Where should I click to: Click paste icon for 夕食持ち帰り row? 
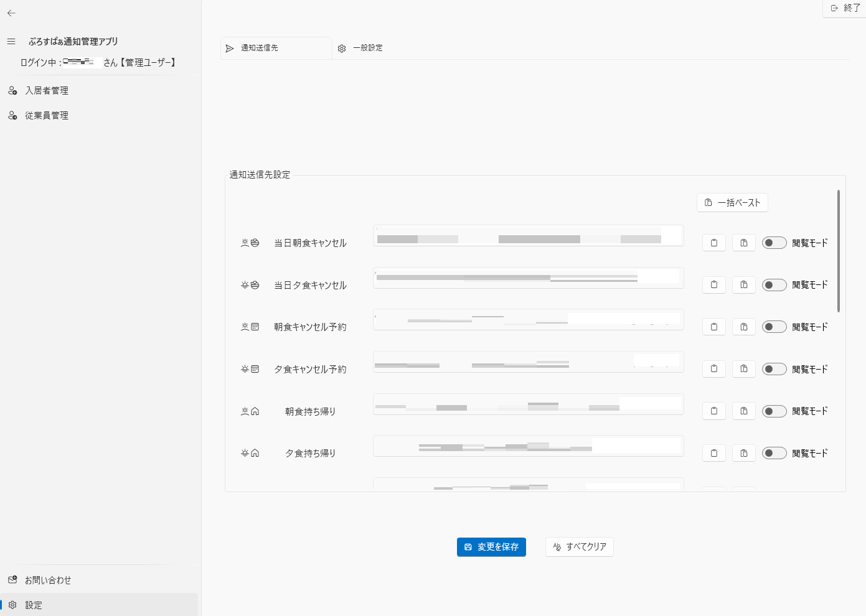(x=744, y=453)
